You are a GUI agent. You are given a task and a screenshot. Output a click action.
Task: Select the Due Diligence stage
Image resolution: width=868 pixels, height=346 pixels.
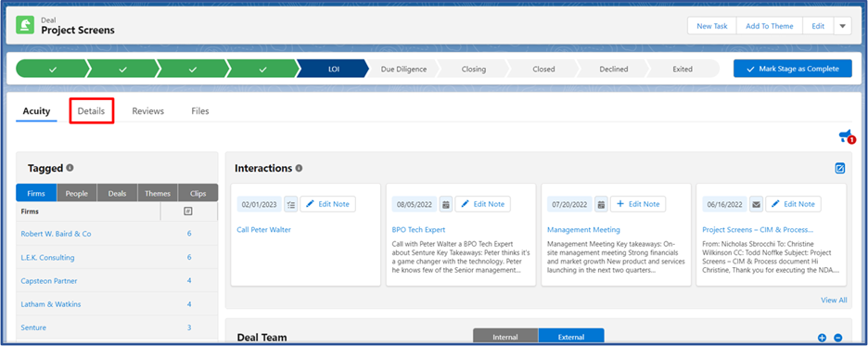point(403,70)
